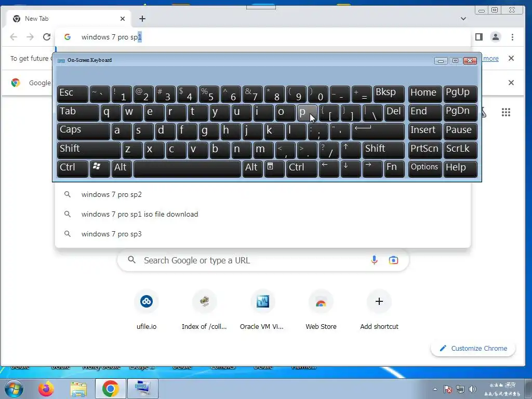Screen dimensions: 532x399
Task: Search by image with Google Lens
Action: pos(393,260)
